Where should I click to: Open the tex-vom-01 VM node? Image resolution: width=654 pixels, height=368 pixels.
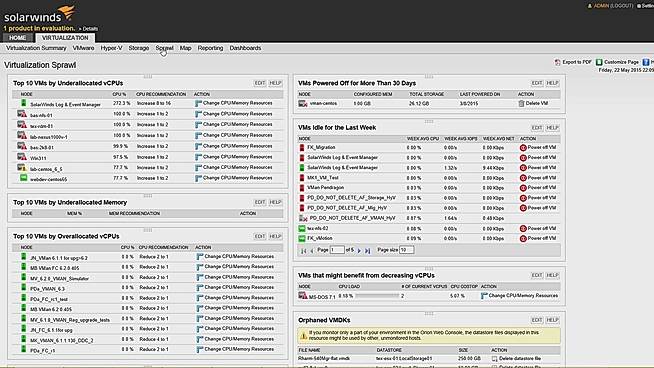(x=41, y=126)
